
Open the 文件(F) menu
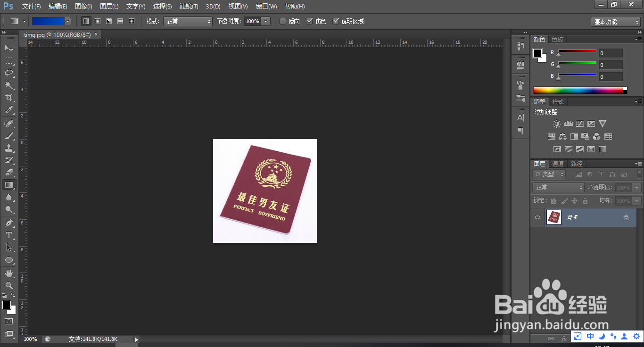pyautogui.click(x=32, y=7)
